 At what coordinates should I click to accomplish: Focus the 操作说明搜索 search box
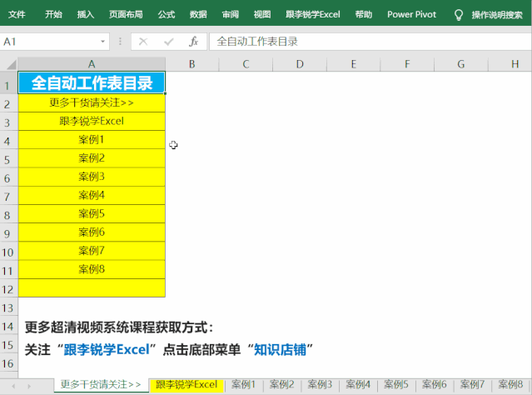pyautogui.click(x=497, y=15)
